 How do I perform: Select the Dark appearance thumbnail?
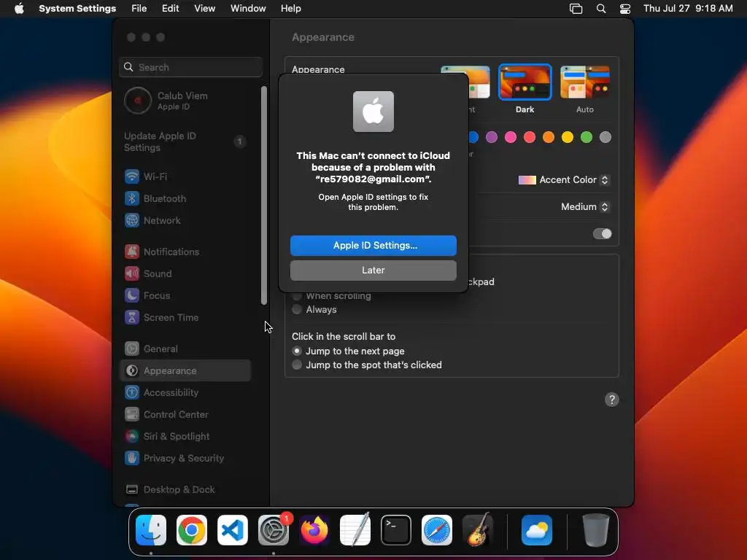525,82
